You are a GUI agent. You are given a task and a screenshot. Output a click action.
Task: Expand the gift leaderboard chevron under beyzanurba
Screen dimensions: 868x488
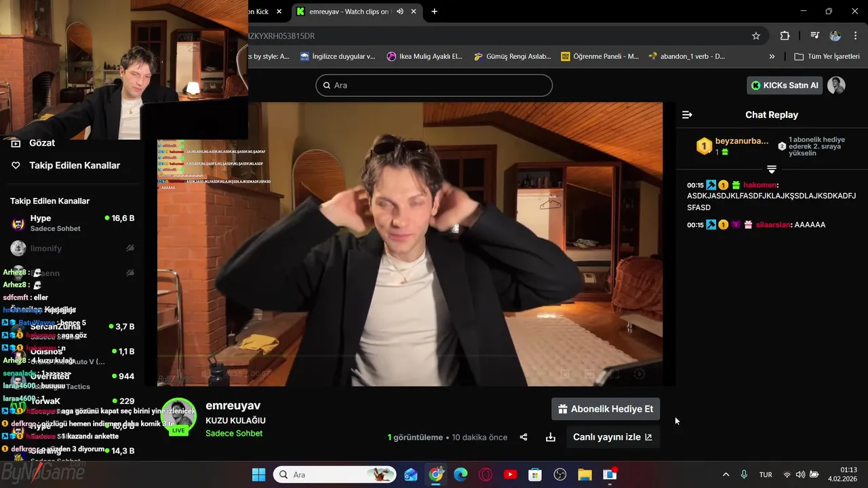tap(772, 169)
